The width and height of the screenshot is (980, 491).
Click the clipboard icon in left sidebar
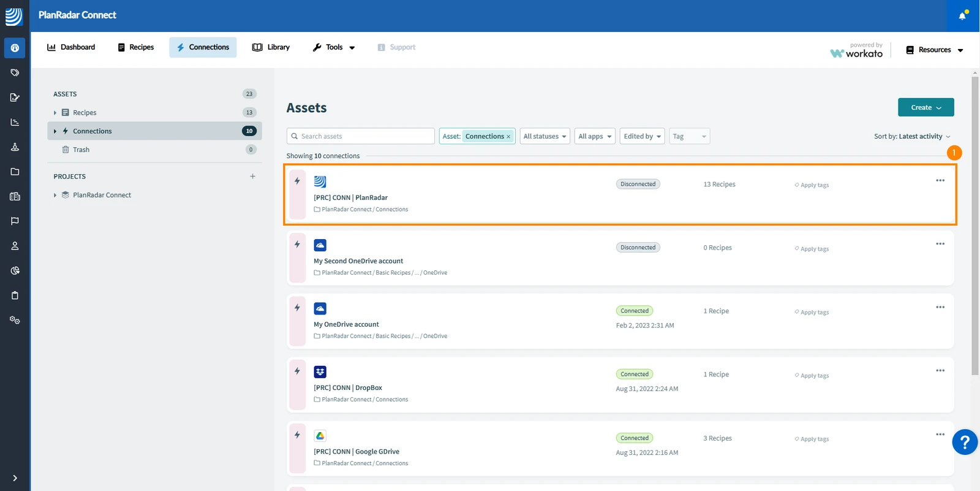tap(15, 295)
